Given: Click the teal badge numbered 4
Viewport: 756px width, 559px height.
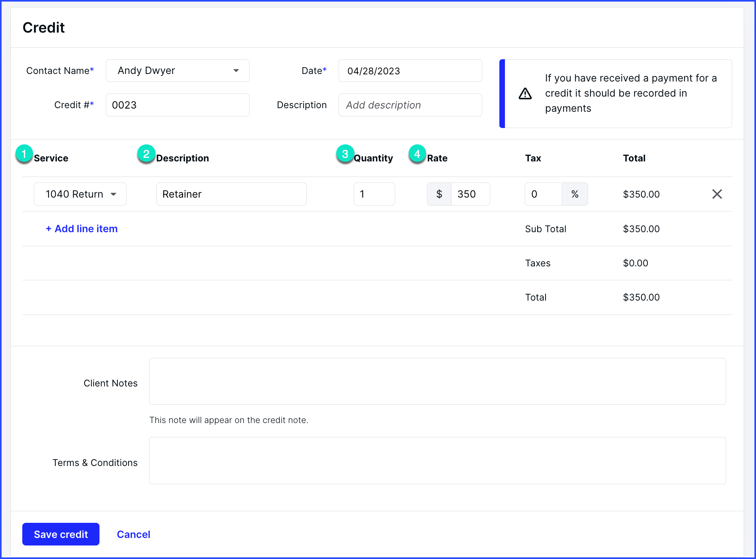Looking at the screenshot, I should click(x=417, y=154).
